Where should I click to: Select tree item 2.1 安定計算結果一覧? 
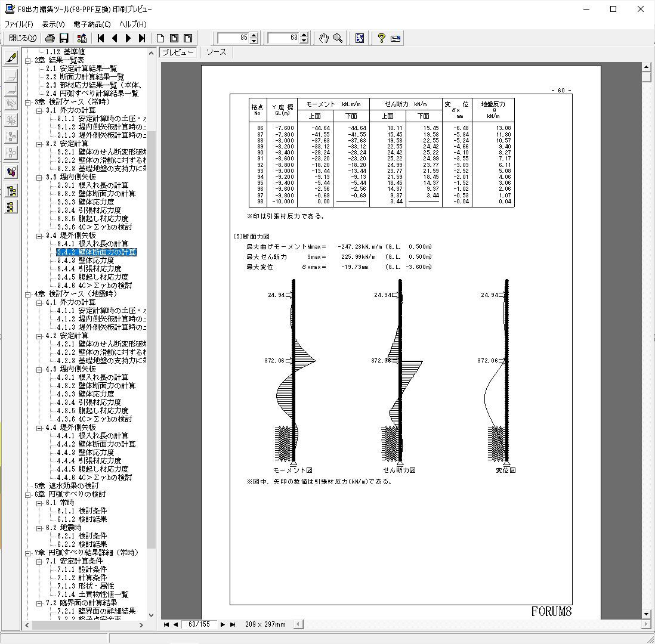82,69
